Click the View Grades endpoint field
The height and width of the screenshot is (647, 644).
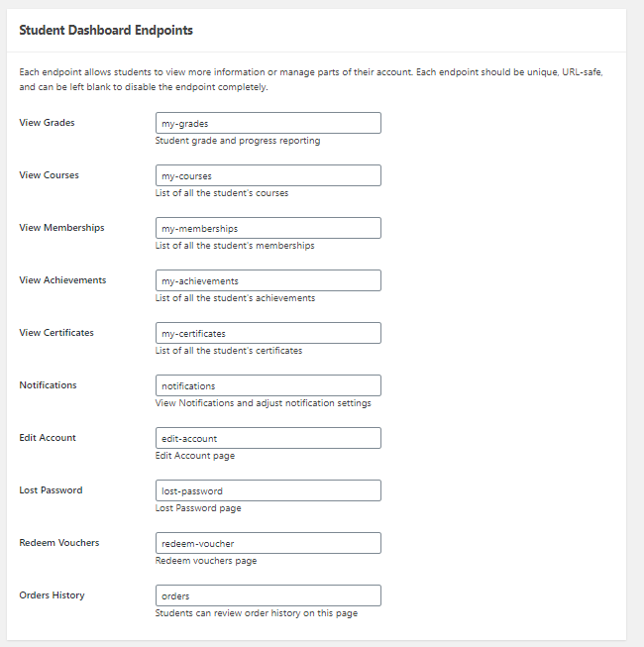coord(268,123)
